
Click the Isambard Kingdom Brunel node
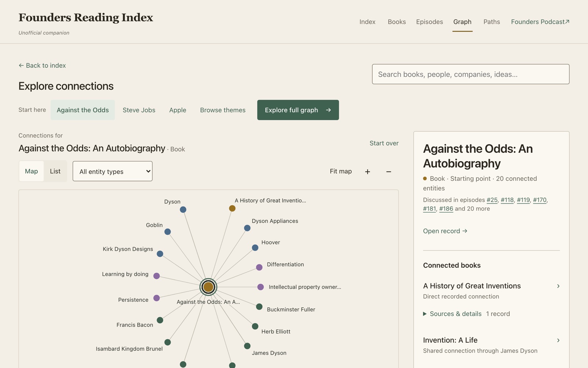click(x=168, y=342)
